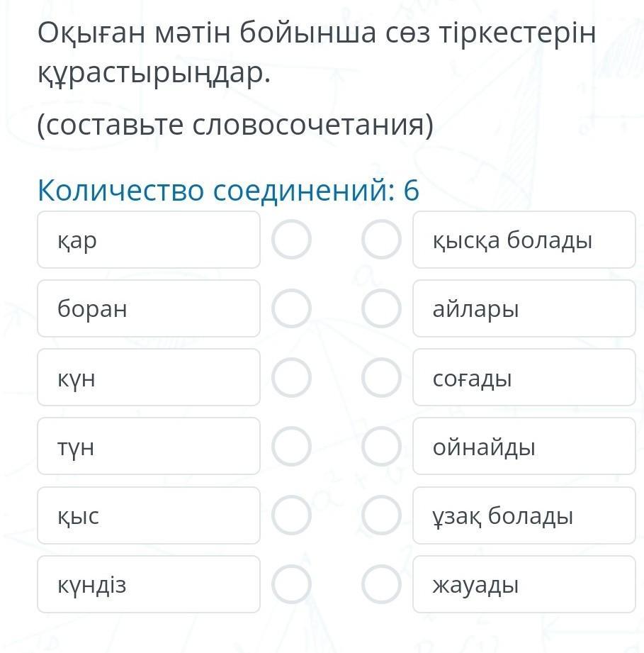The width and height of the screenshot is (644, 653).
Task: Click the circle beside соғады
Action: click(x=382, y=378)
